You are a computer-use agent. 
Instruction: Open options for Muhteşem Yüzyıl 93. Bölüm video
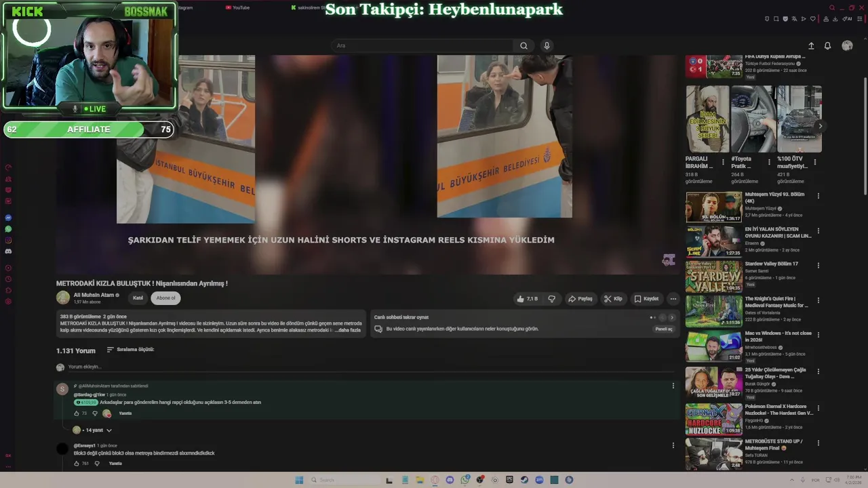point(818,196)
